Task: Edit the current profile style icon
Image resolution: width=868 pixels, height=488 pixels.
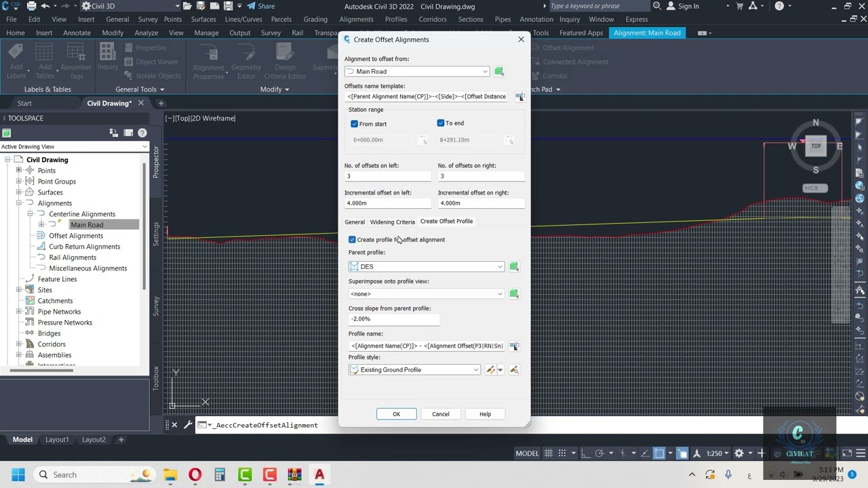Action: pyautogui.click(x=490, y=369)
